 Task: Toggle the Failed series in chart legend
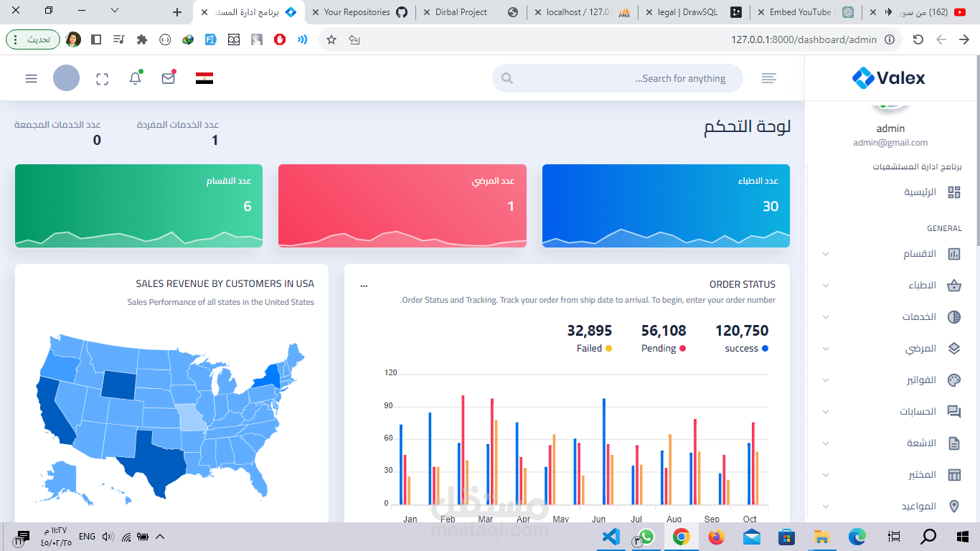coord(594,349)
